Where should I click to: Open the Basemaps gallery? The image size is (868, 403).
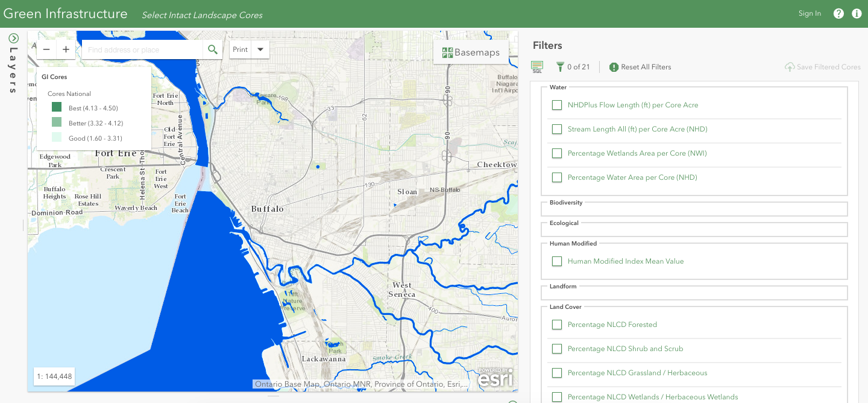click(x=471, y=52)
